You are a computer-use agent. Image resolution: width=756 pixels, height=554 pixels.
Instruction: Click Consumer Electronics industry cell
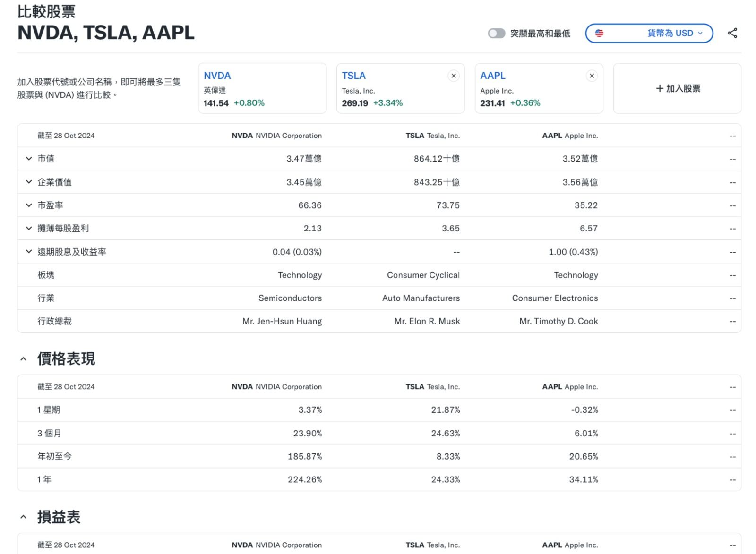pos(555,298)
